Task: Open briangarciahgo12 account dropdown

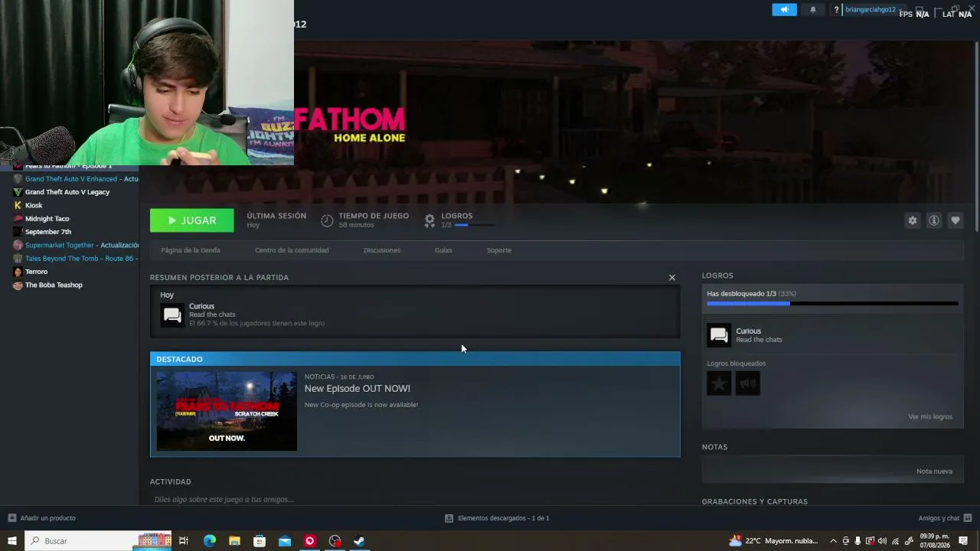Action: [x=874, y=10]
